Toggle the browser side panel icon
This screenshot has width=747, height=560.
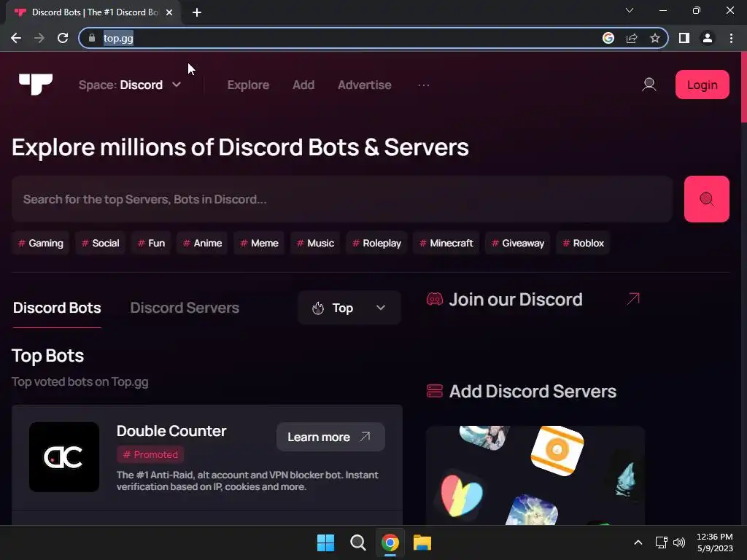pos(684,38)
